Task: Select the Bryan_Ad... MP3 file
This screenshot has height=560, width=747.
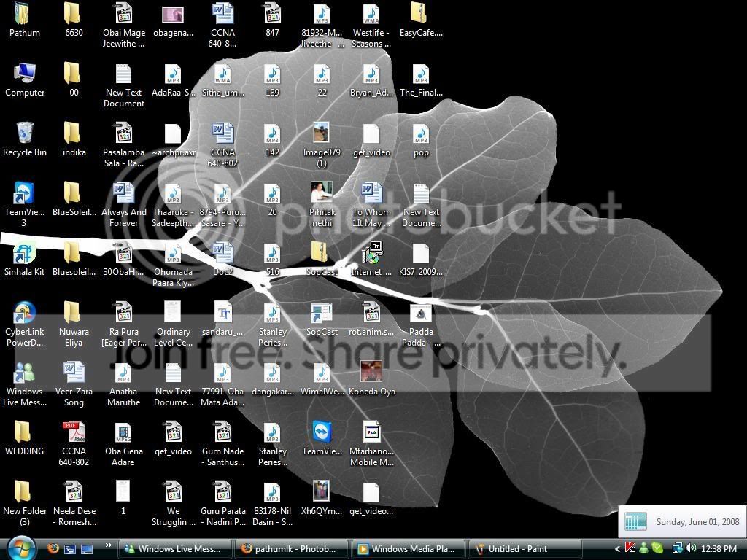Action: [371, 74]
